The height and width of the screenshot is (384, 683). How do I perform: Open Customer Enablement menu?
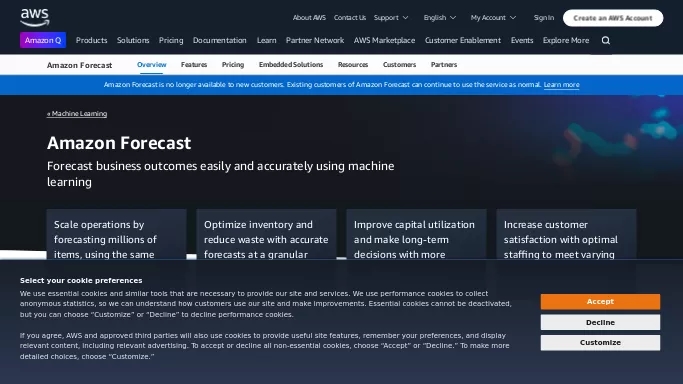[463, 40]
